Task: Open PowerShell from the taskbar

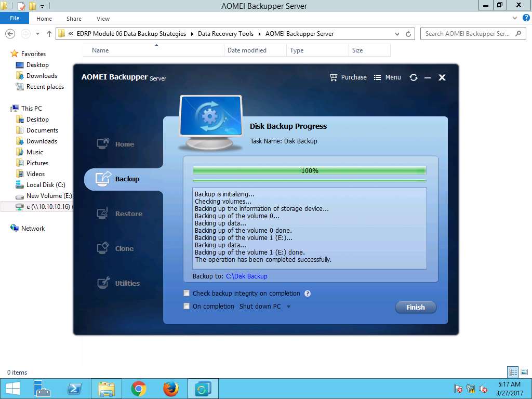Action: [x=74, y=389]
